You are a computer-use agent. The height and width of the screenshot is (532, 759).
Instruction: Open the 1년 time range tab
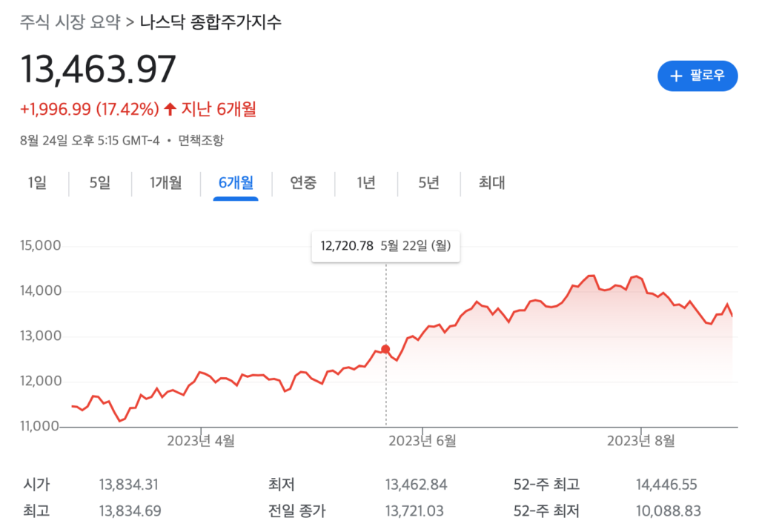(x=365, y=183)
